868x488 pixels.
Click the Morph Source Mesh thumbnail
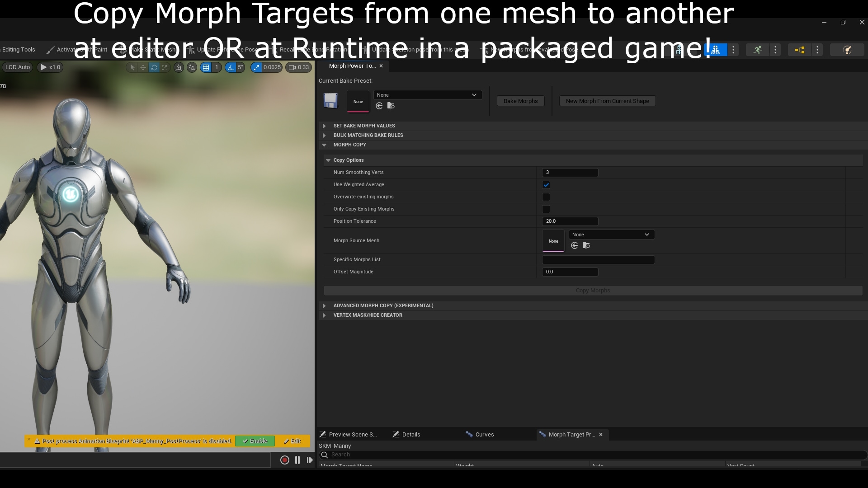click(553, 241)
